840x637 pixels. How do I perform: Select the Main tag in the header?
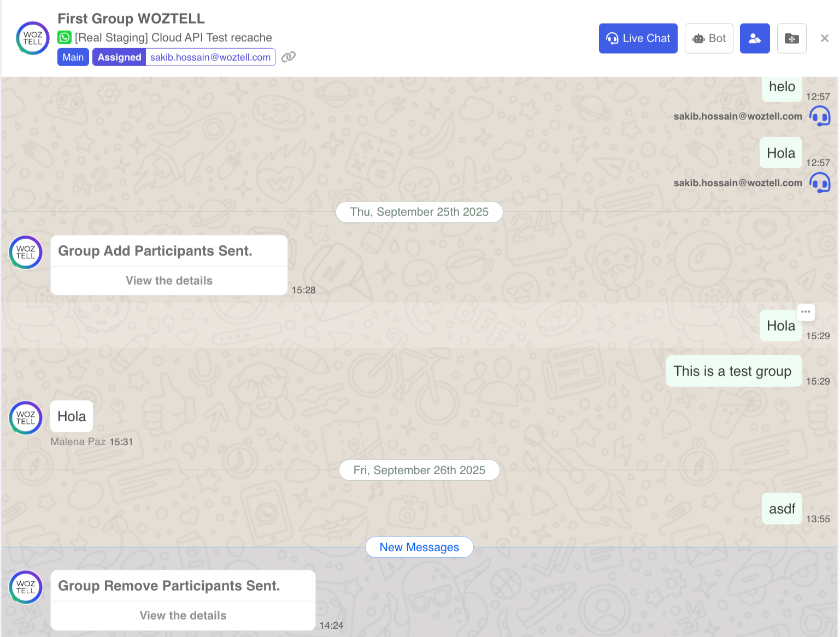(x=73, y=57)
